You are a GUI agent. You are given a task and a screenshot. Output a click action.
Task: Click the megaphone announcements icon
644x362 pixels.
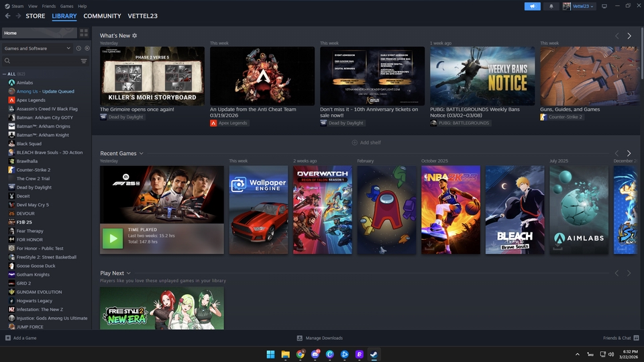pyautogui.click(x=532, y=6)
